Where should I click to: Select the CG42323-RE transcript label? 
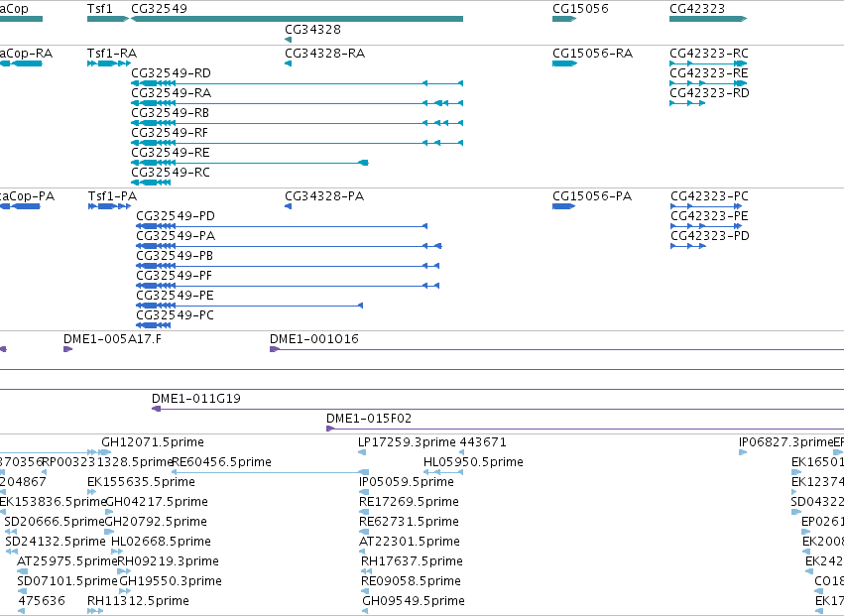click(x=709, y=73)
